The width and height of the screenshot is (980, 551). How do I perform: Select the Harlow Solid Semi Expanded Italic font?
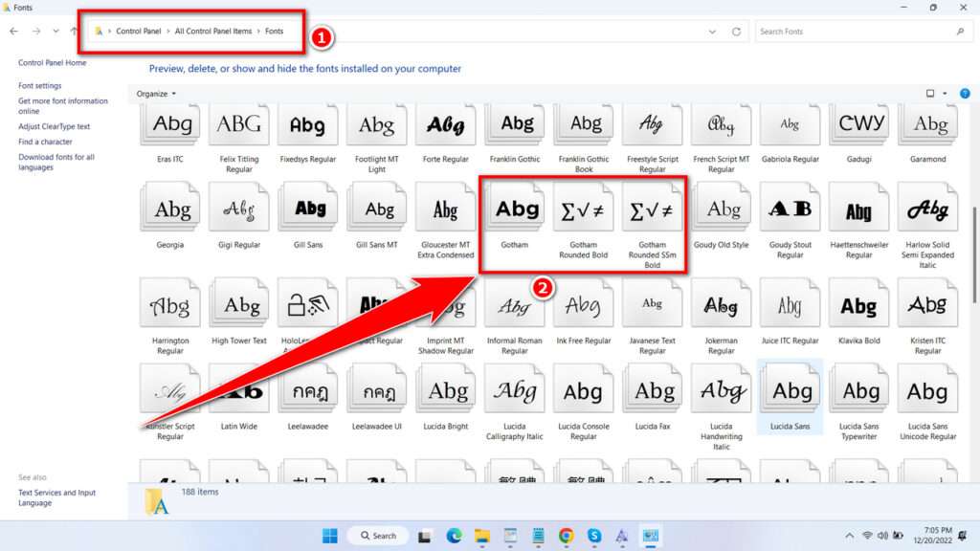click(928, 225)
